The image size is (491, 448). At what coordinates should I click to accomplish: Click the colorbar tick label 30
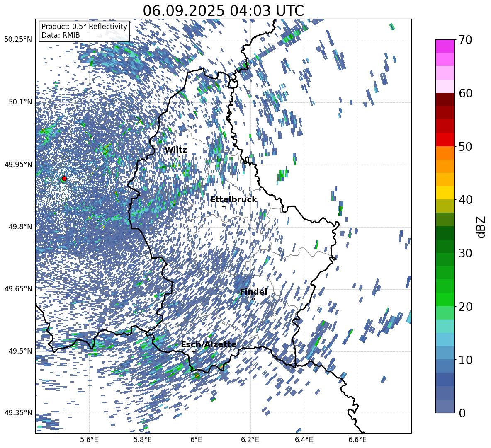pyautogui.click(x=466, y=253)
